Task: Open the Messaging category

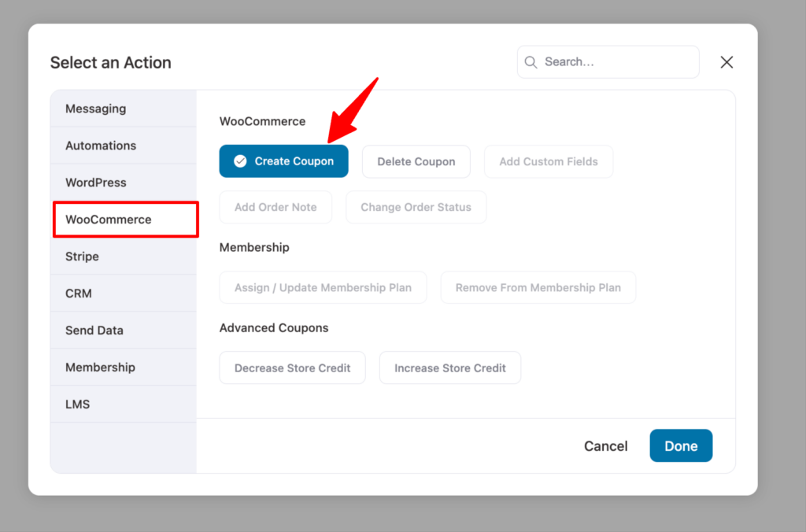Action: 124,109
